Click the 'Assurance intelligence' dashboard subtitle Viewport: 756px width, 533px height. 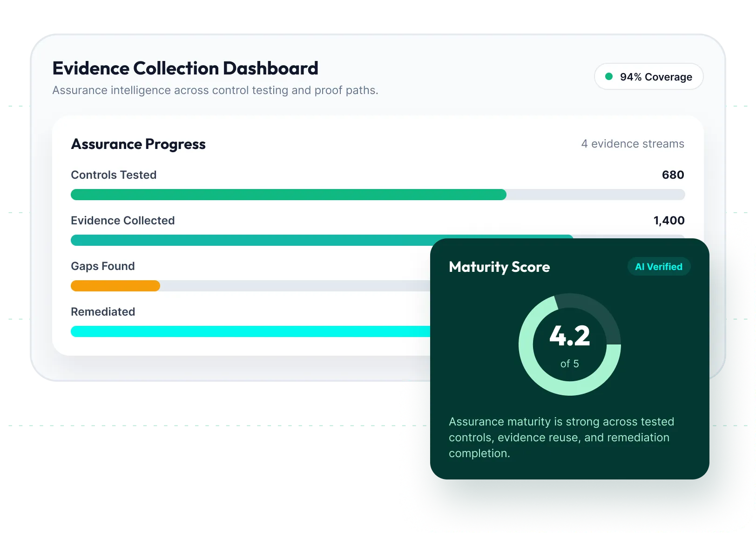coord(215,90)
